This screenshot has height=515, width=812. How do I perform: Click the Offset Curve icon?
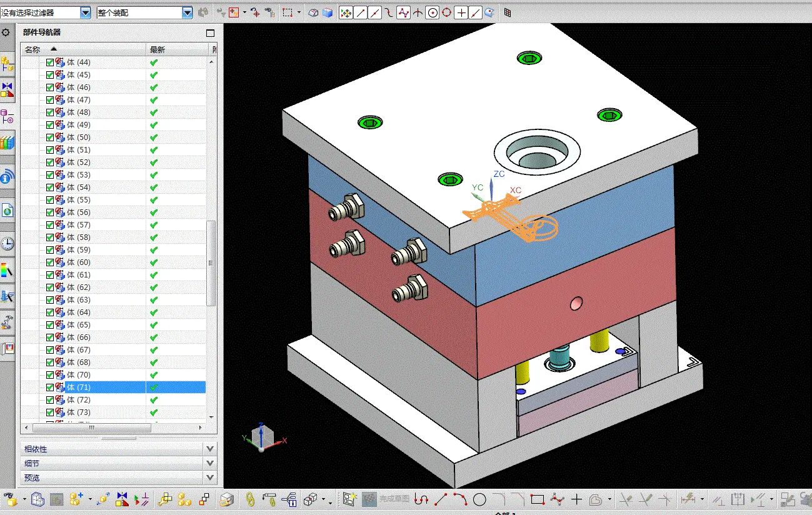pos(595,499)
